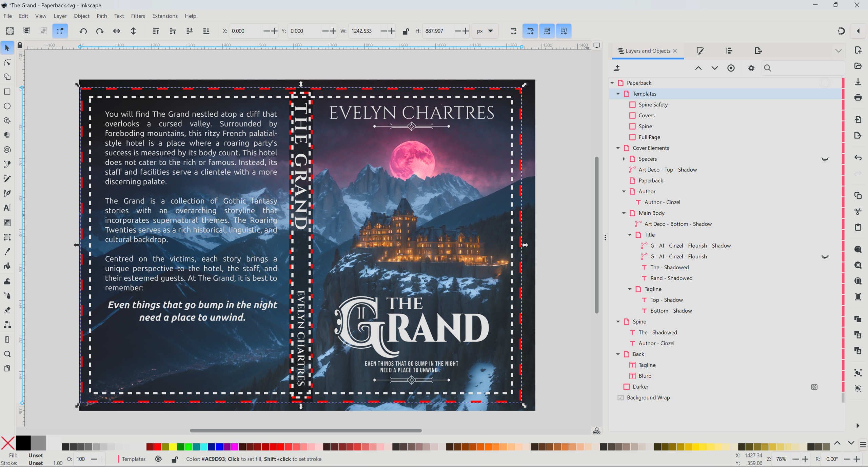This screenshot has width=868, height=467.
Task: Unlock the width-height aspect ratio lock
Action: pyautogui.click(x=406, y=31)
